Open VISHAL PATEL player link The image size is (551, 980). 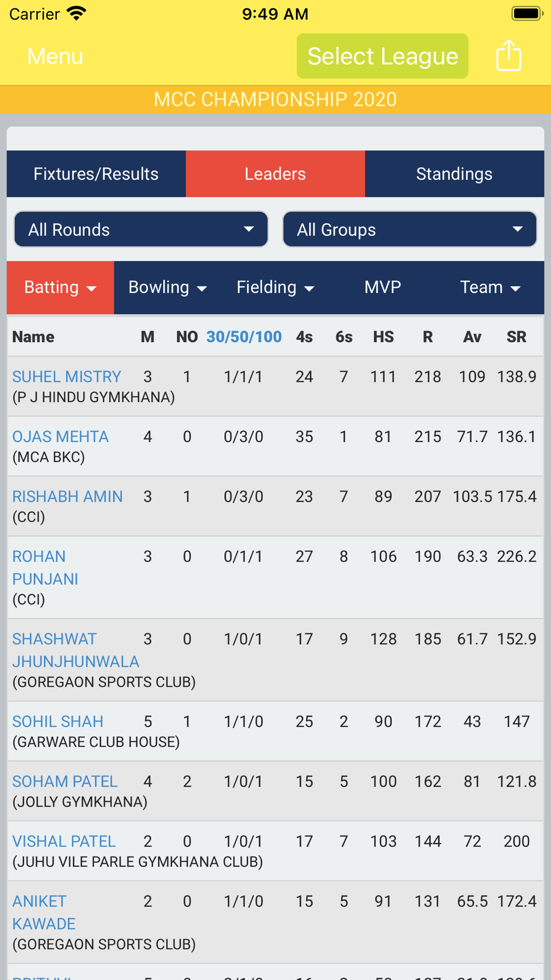pyautogui.click(x=64, y=842)
